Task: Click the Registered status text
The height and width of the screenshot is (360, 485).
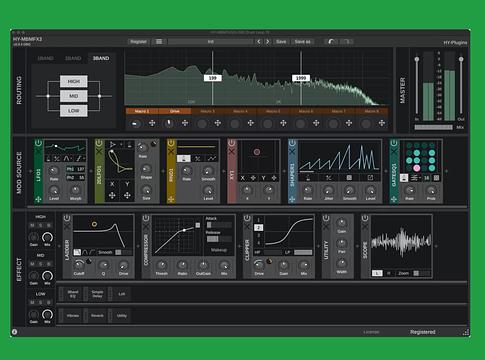Action: coord(423,332)
